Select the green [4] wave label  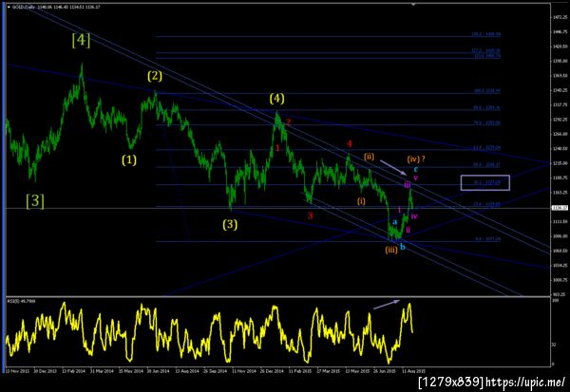pyautogui.click(x=81, y=40)
